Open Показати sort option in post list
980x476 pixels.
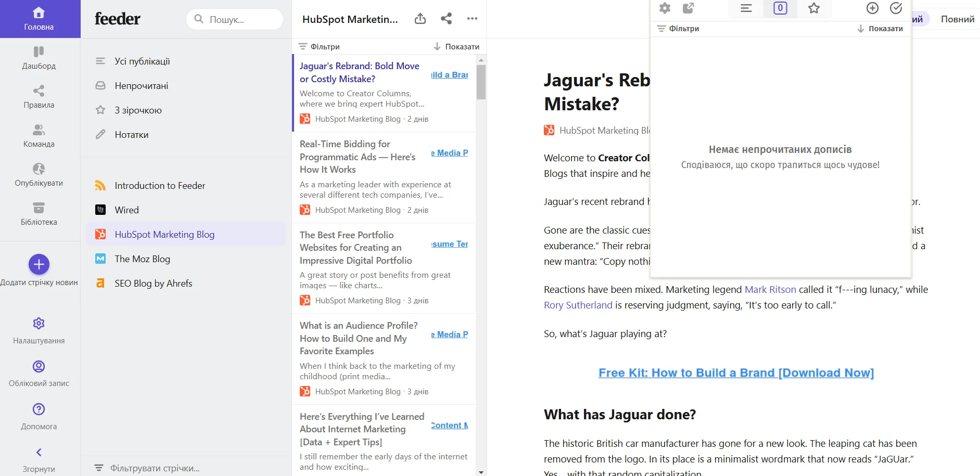click(x=456, y=47)
